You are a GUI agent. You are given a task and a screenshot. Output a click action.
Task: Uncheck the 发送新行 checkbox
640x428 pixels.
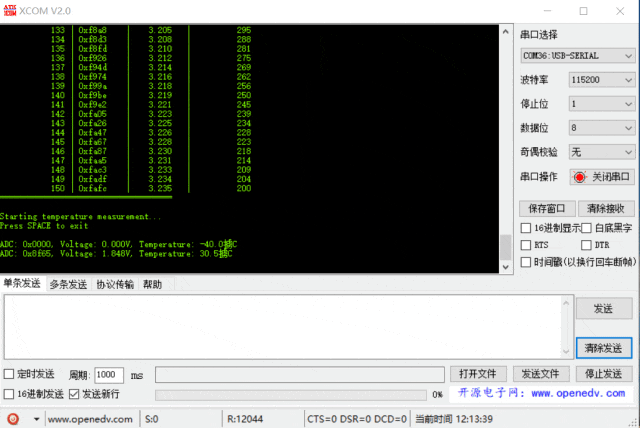click(74, 394)
